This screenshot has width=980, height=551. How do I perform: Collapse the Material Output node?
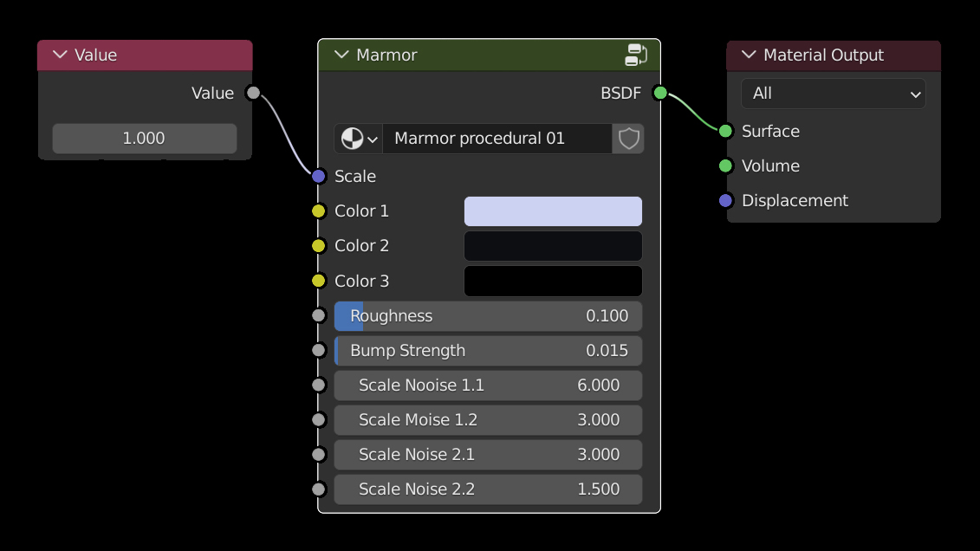pos(749,55)
